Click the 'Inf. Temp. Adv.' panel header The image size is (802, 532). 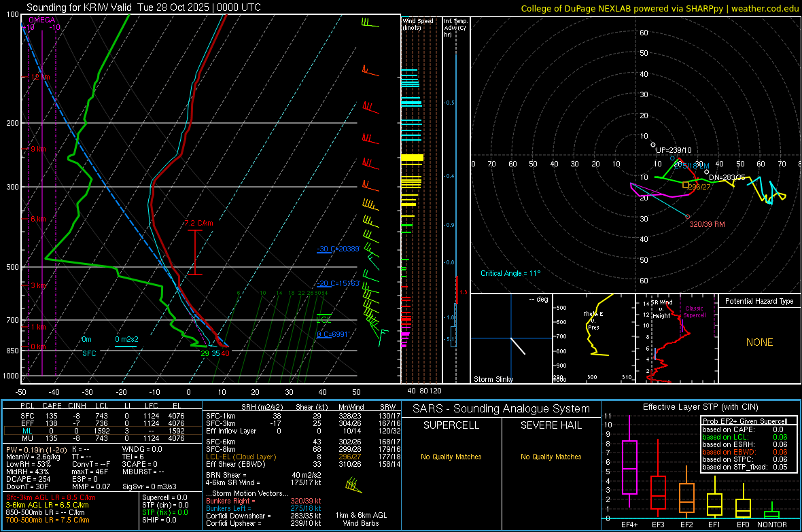coord(455,28)
